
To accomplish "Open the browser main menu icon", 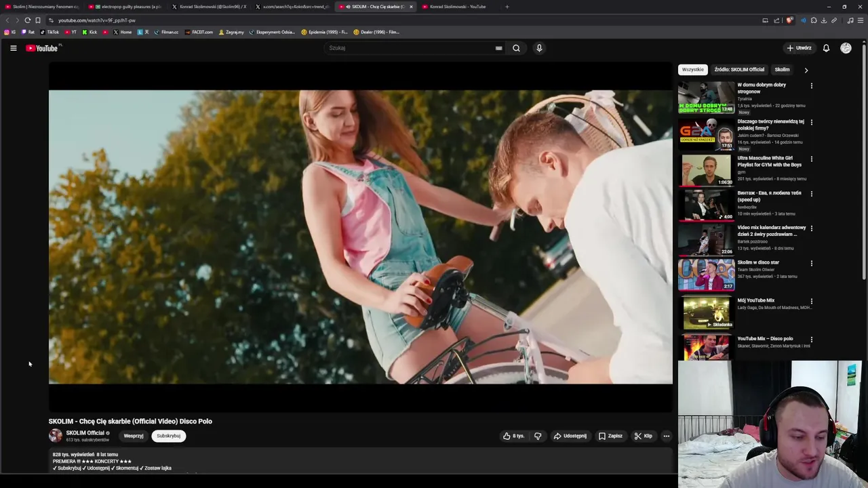I will click(861, 20).
